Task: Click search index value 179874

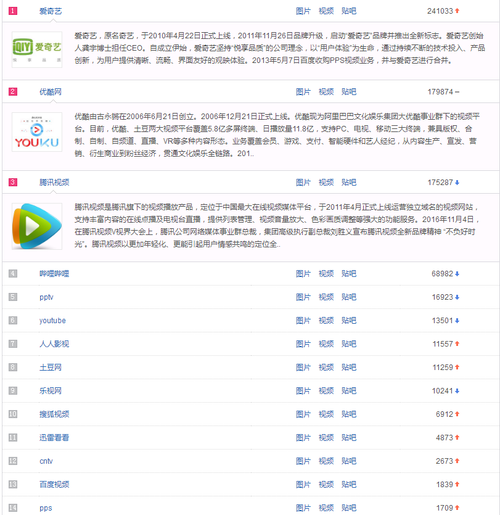Action: [440, 92]
